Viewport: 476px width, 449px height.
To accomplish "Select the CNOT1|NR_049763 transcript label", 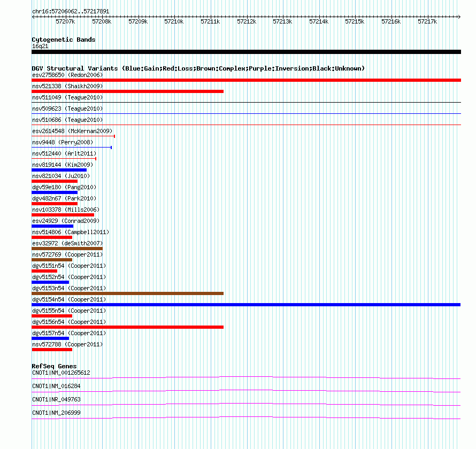I will [56, 399].
